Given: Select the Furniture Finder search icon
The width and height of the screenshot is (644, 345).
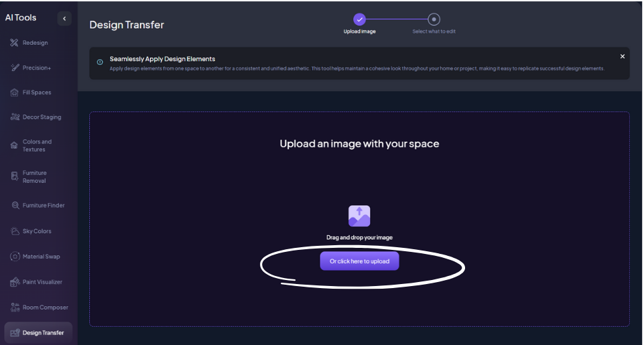Looking at the screenshot, I should (x=15, y=206).
